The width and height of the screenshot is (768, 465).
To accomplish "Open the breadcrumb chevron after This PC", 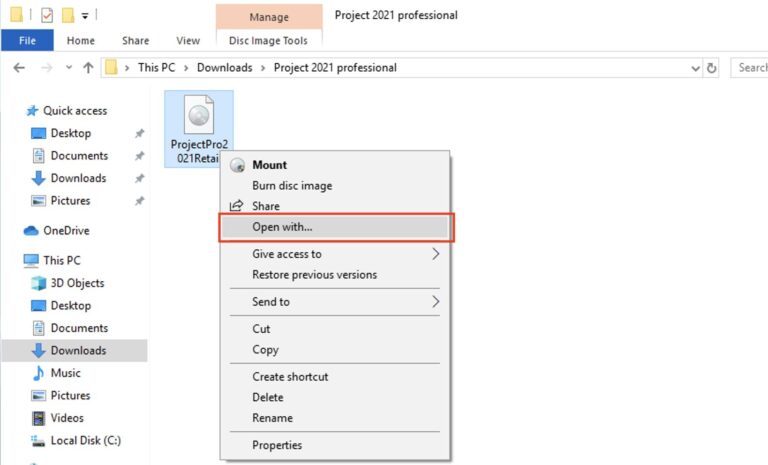I will point(186,68).
